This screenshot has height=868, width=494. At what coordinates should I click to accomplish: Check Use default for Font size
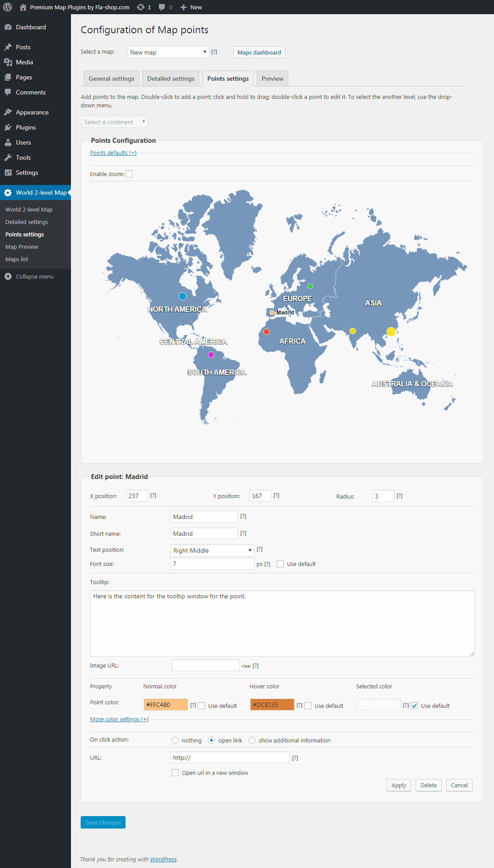pos(280,564)
